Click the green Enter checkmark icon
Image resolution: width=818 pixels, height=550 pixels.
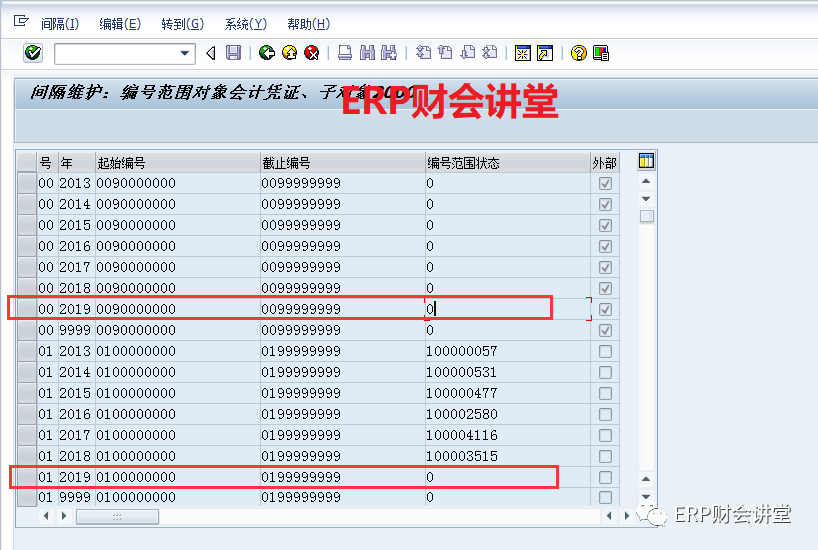[33, 53]
